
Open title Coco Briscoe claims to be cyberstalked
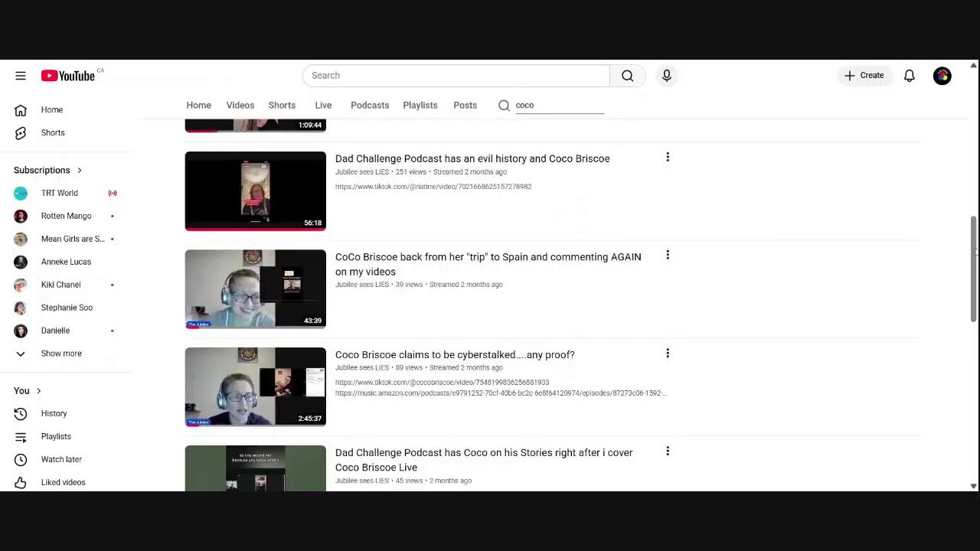click(455, 355)
